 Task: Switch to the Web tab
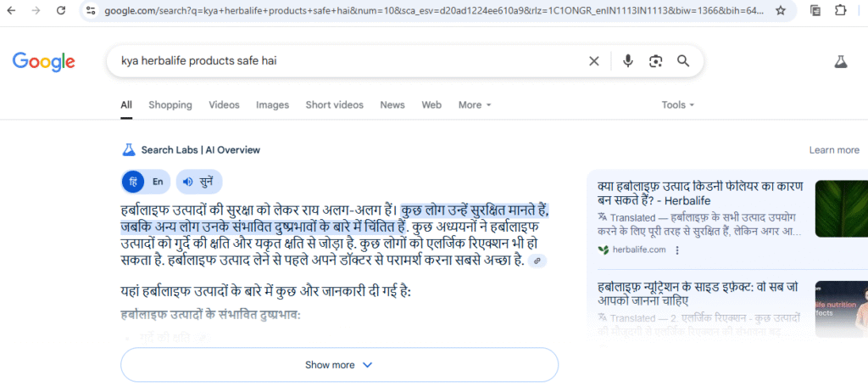(431, 104)
